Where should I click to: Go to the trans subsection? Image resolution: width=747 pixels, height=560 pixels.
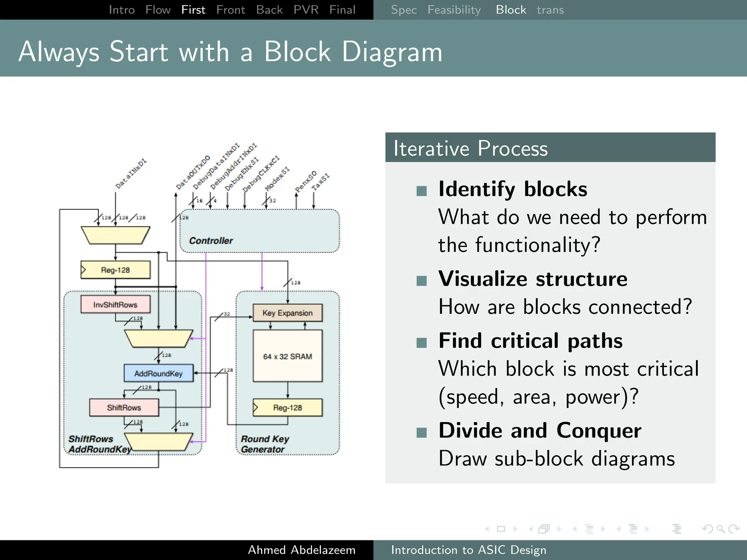tap(550, 10)
